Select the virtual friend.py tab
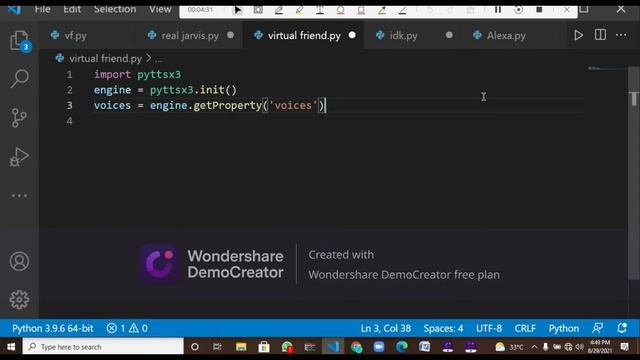This screenshot has height=360, width=640. pos(304,36)
